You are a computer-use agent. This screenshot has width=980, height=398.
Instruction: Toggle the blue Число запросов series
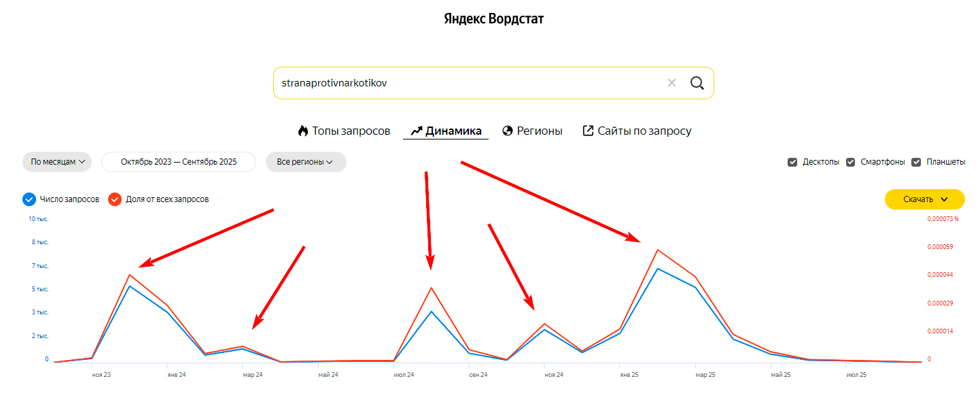click(29, 199)
